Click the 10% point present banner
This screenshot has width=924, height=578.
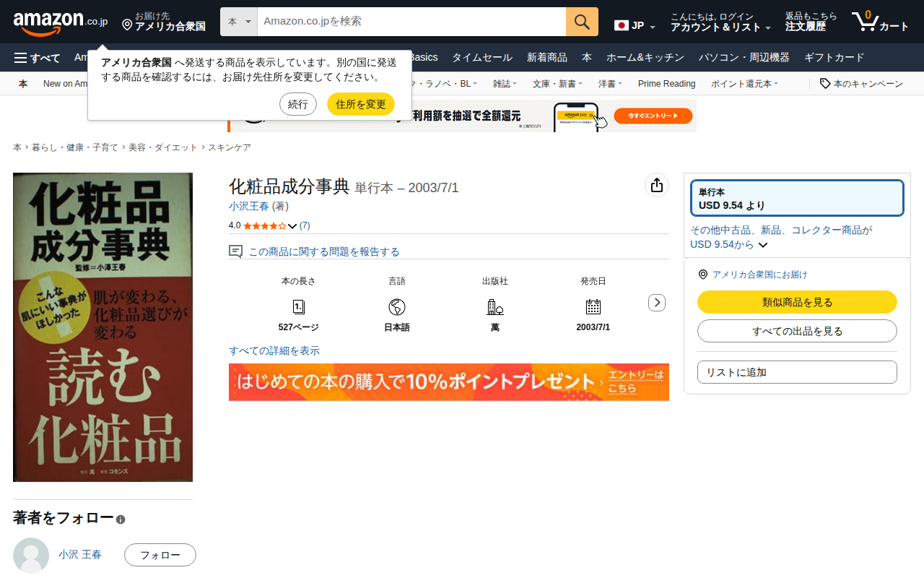449,382
